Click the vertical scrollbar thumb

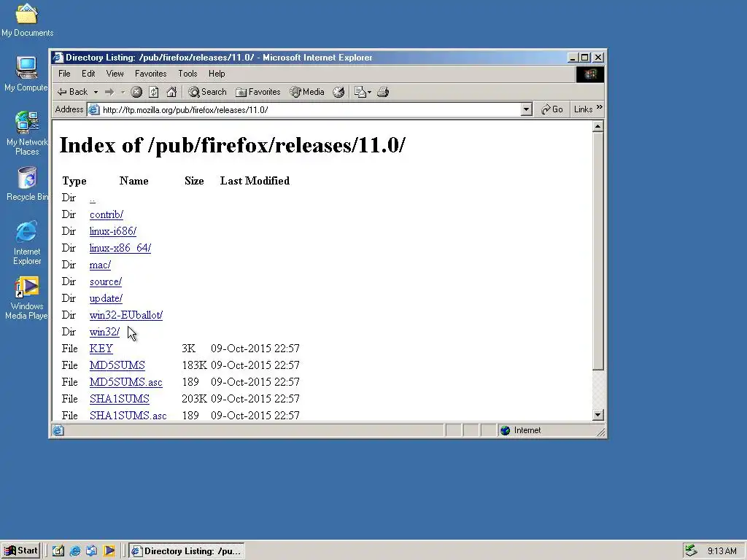tap(598, 251)
